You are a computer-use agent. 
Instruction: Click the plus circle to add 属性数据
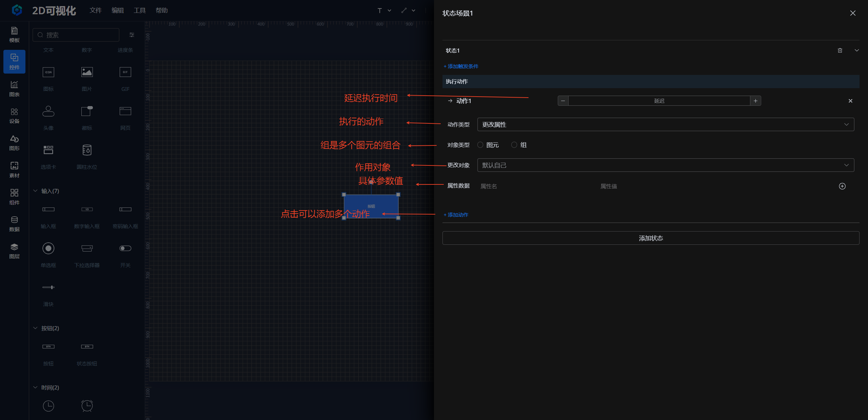click(x=842, y=186)
